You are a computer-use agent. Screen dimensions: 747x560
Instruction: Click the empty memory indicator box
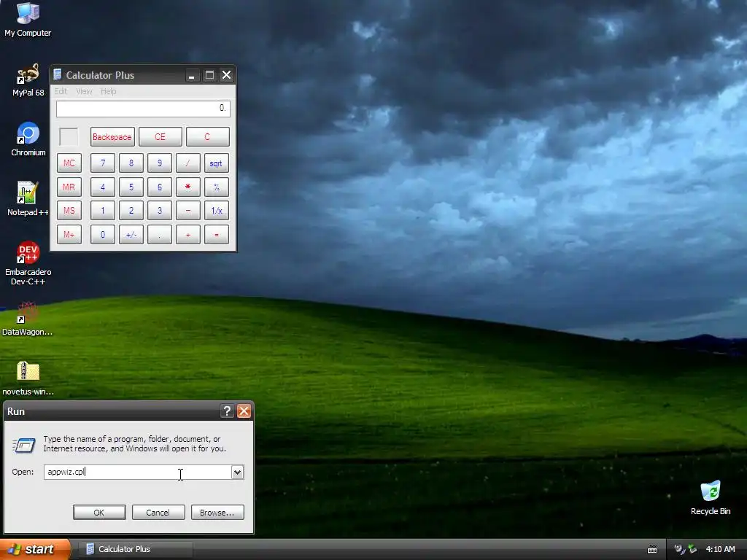(69, 136)
